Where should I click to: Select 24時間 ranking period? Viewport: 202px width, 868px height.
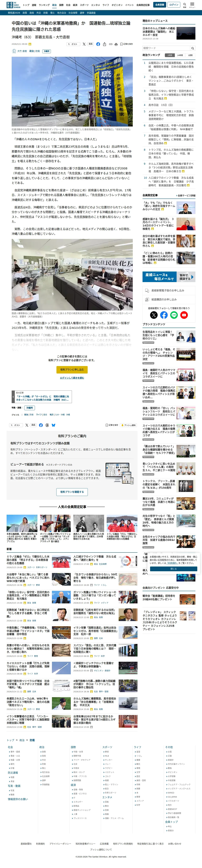pyautogui.click(x=180, y=55)
